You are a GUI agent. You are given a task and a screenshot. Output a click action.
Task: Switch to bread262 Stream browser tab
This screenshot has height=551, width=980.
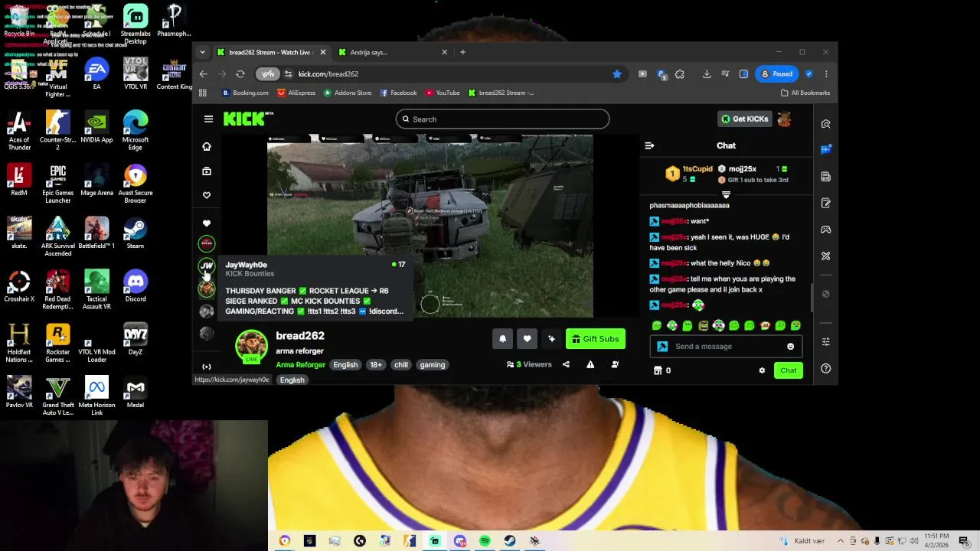[x=272, y=52]
